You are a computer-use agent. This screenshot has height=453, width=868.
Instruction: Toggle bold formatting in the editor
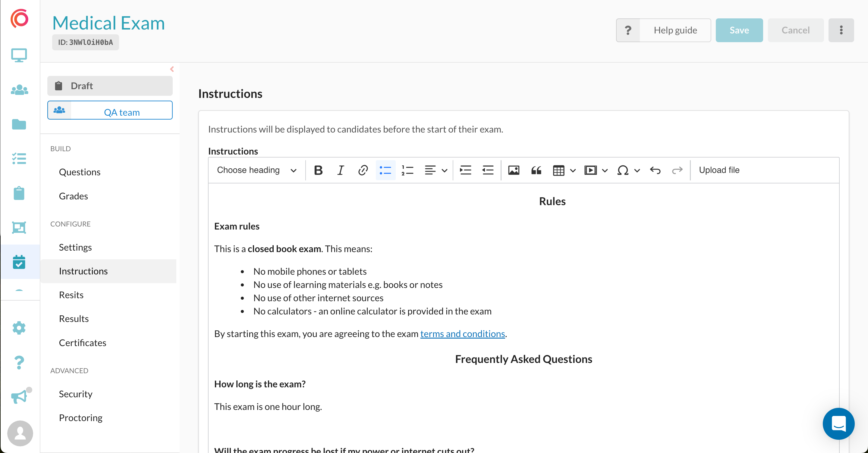[318, 170]
